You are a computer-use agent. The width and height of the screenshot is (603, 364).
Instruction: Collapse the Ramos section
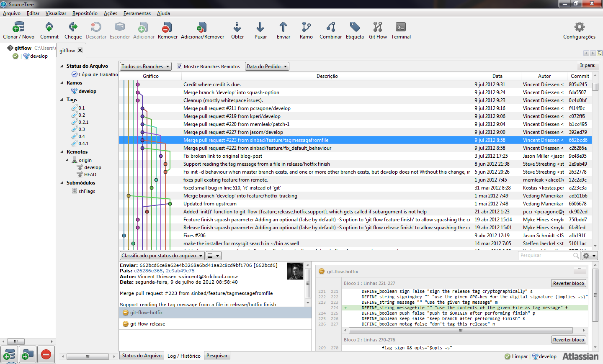[x=62, y=83]
